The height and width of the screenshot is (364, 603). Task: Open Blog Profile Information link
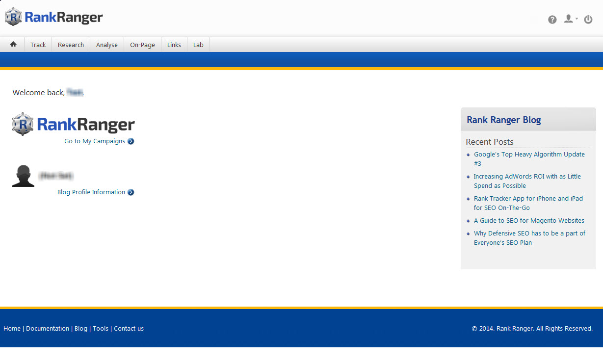(91, 192)
